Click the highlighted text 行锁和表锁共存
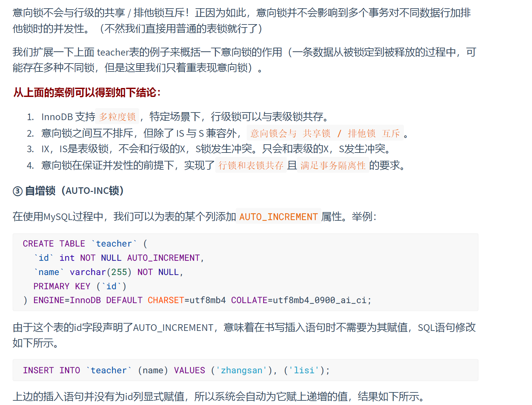532x405 pixels. pos(251,165)
